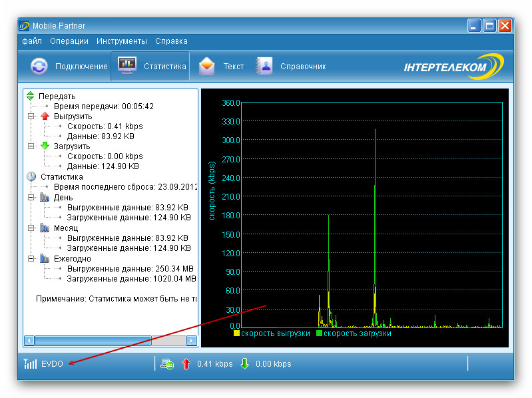
Task: Click the Статистика clock icon
Action: (31, 176)
